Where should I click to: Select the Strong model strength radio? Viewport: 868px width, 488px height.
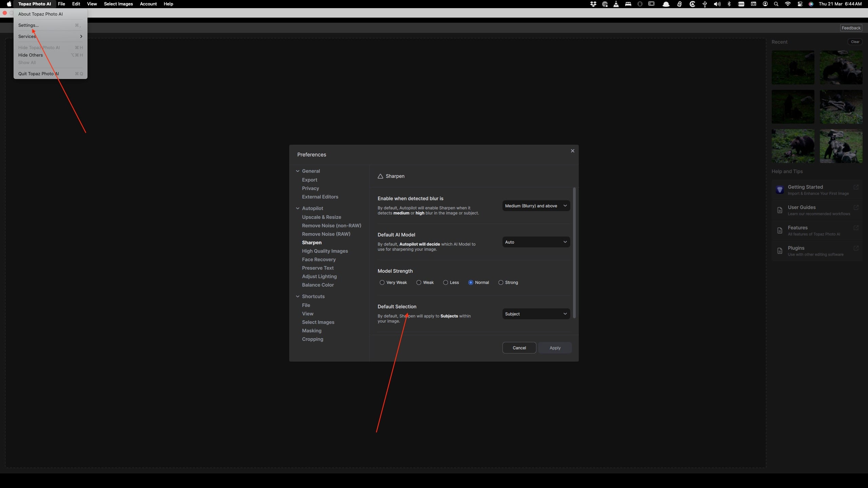pyautogui.click(x=501, y=283)
